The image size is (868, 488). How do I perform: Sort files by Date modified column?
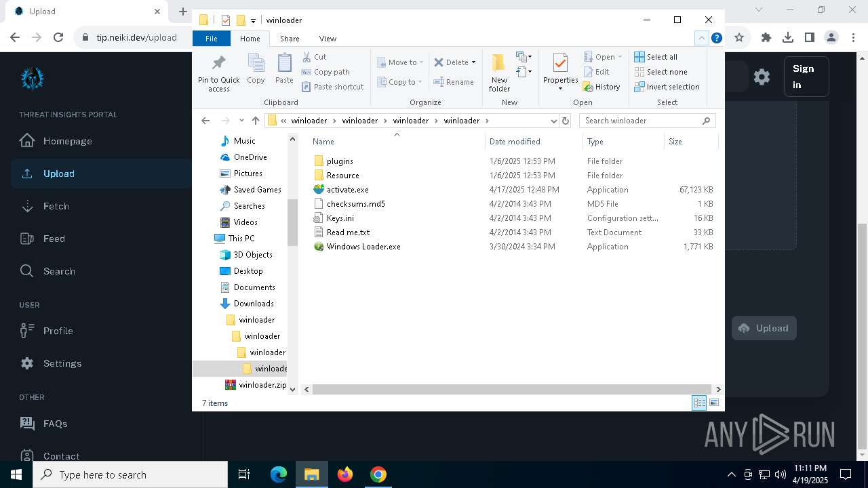tap(534, 142)
